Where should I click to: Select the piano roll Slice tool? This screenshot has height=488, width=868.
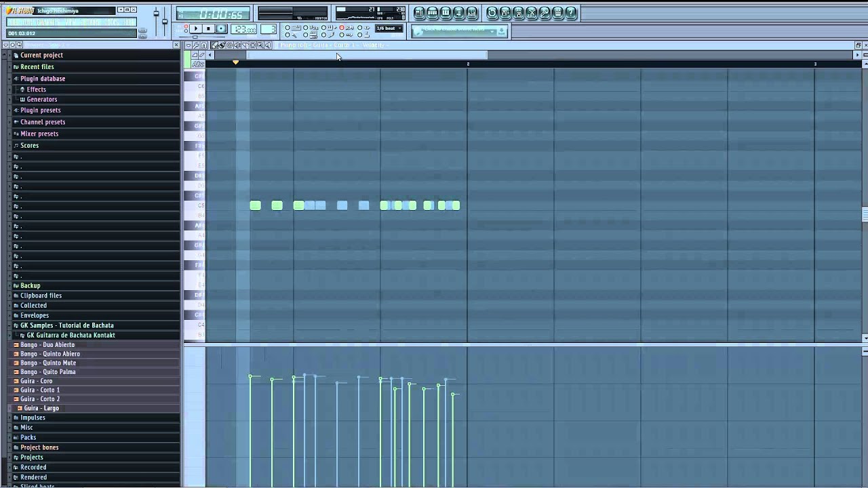point(245,45)
